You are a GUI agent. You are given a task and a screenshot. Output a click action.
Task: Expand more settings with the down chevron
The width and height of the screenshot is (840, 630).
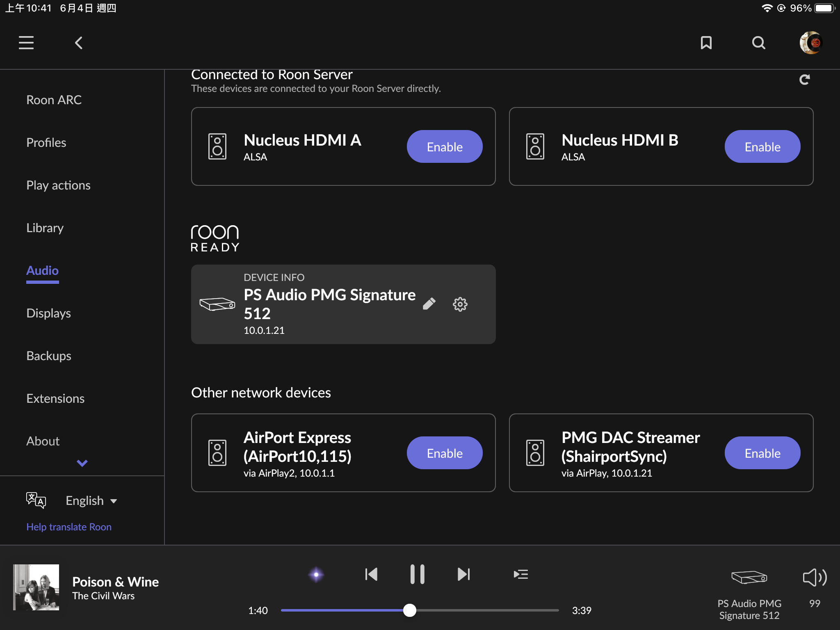pyautogui.click(x=82, y=463)
